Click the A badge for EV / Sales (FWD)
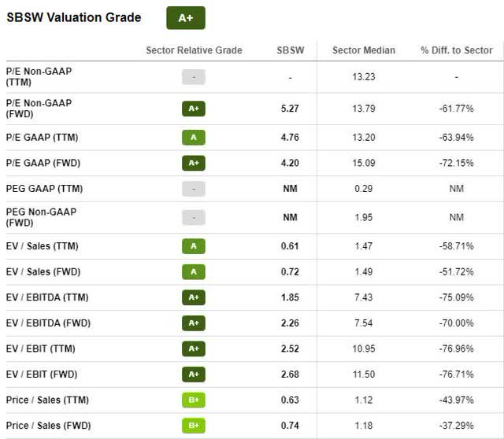The image size is (504, 439). (194, 271)
